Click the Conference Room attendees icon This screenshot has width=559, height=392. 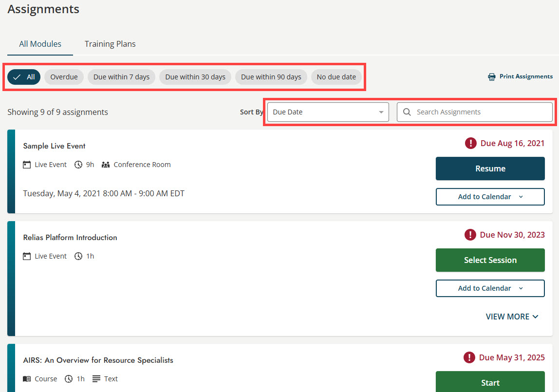[106, 164]
